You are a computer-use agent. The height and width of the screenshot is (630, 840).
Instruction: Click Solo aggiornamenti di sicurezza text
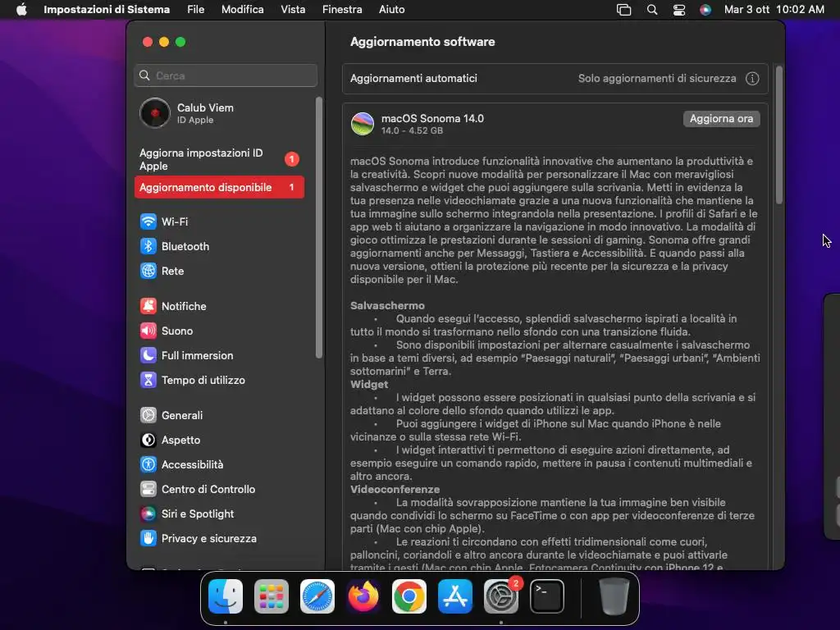click(x=657, y=79)
